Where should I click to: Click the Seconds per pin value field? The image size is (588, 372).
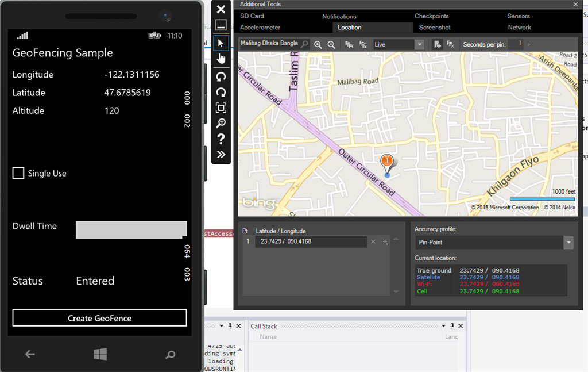pyautogui.click(x=516, y=44)
